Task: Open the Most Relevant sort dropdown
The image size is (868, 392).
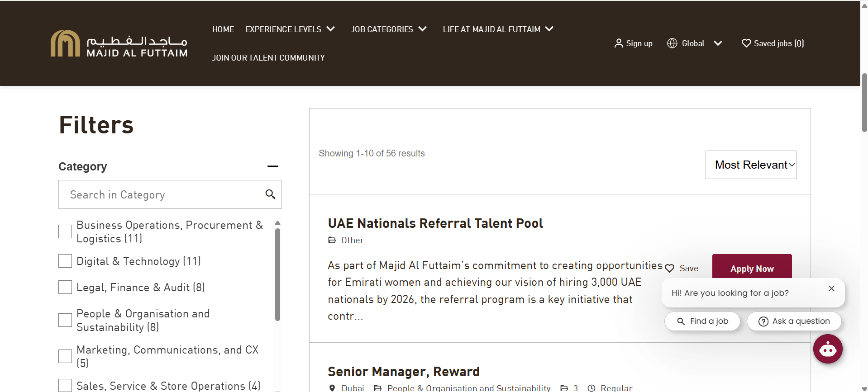Action: tap(751, 165)
